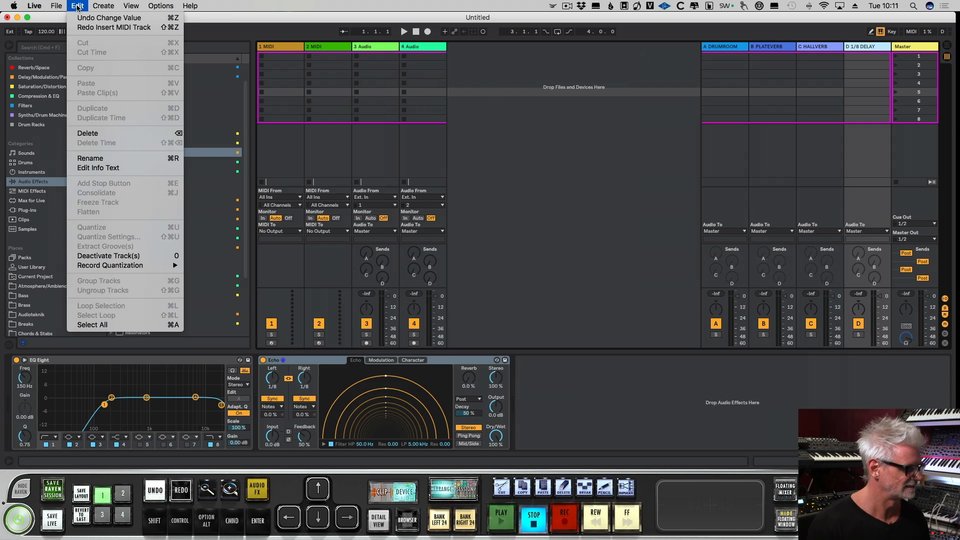The image size is (960, 540).
Task: Click Echo Dry/Wet knob
Action: tap(495, 435)
